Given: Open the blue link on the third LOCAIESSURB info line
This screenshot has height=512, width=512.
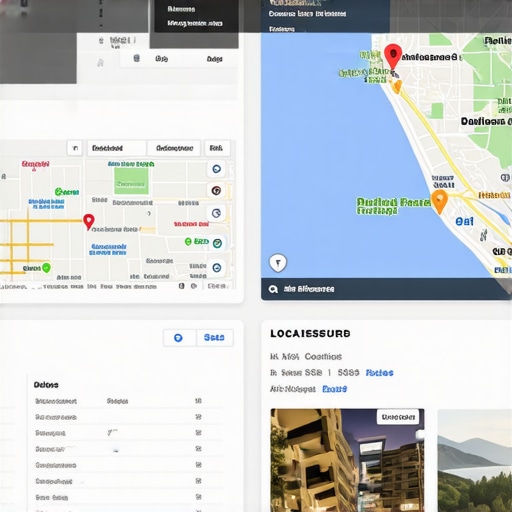Looking at the screenshot, I should (334, 389).
